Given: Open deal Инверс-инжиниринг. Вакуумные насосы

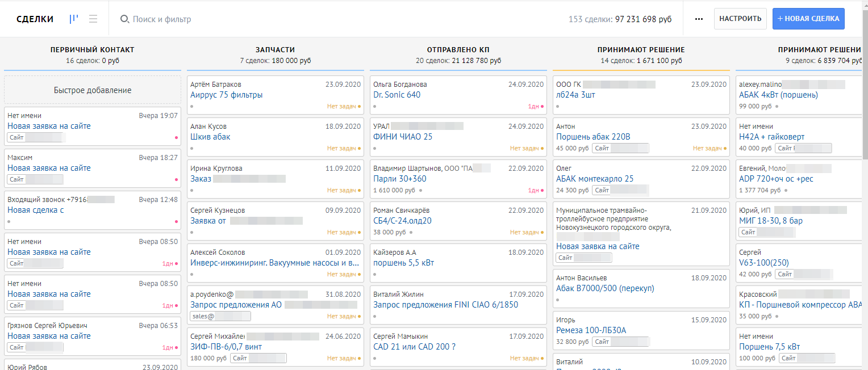Looking at the screenshot, I should pyautogui.click(x=275, y=263).
